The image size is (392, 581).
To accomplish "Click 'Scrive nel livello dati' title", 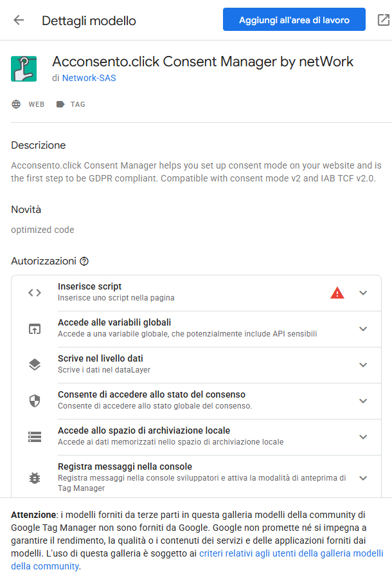I will [100, 358].
